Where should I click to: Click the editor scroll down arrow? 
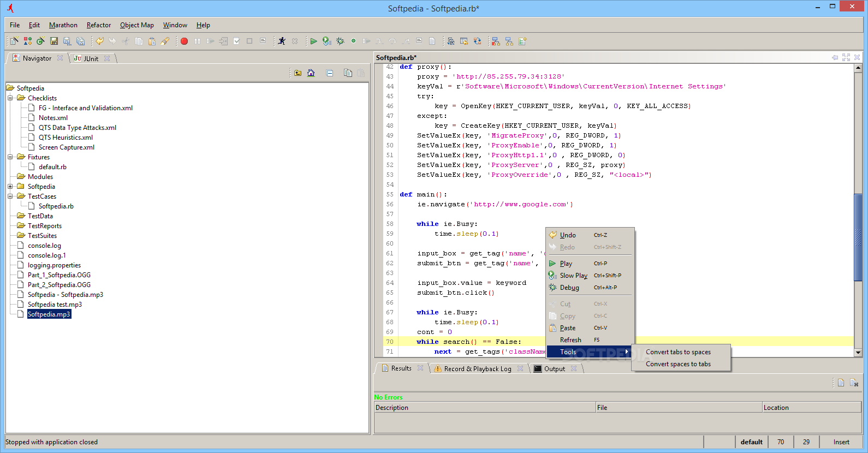tap(858, 353)
